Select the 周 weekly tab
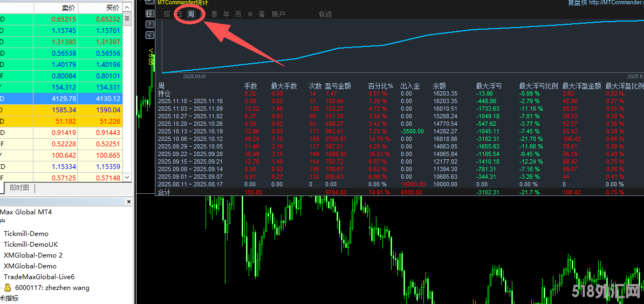Viewport: 644px width, 304px height. tap(190, 15)
